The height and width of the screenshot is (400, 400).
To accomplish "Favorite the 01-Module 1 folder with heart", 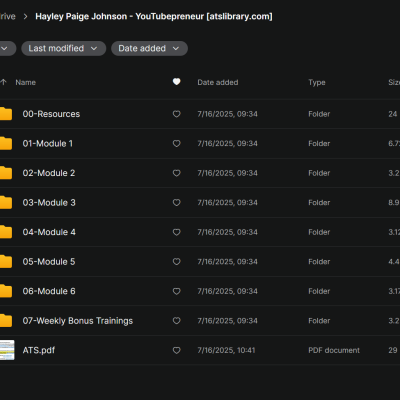I will (x=177, y=144).
